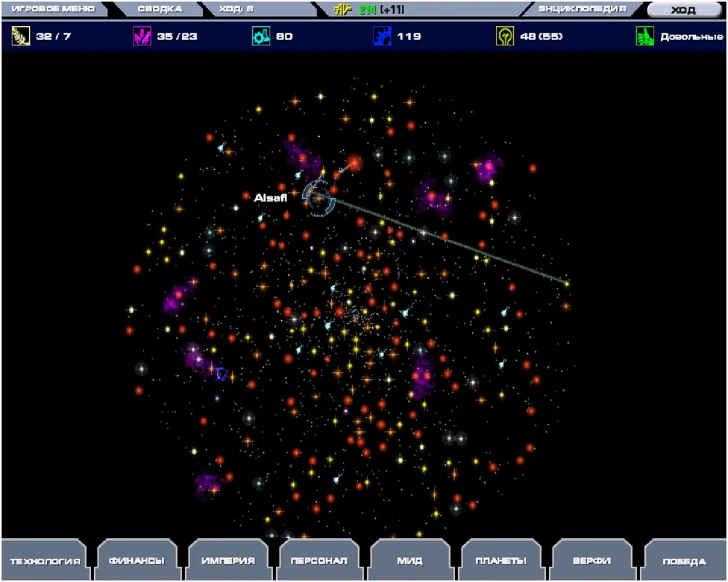Open the Персонал personnel screen

[319, 561]
